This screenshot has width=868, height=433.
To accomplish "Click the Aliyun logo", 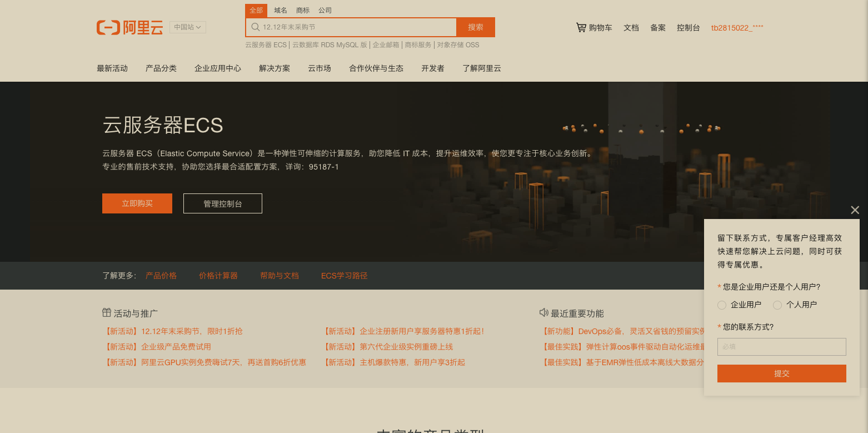I will click(129, 27).
